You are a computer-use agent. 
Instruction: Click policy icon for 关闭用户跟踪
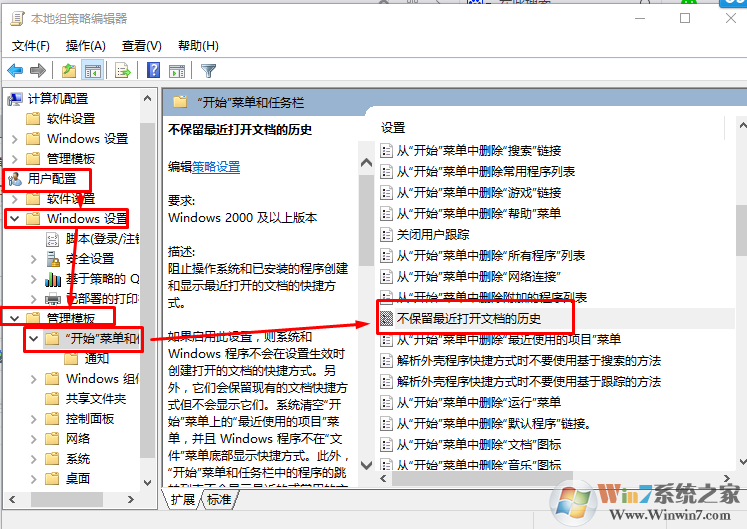click(386, 234)
